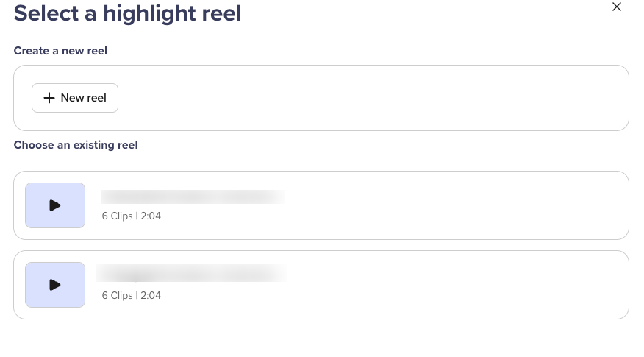Close the Select a highlight reel dialog

(x=617, y=7)
